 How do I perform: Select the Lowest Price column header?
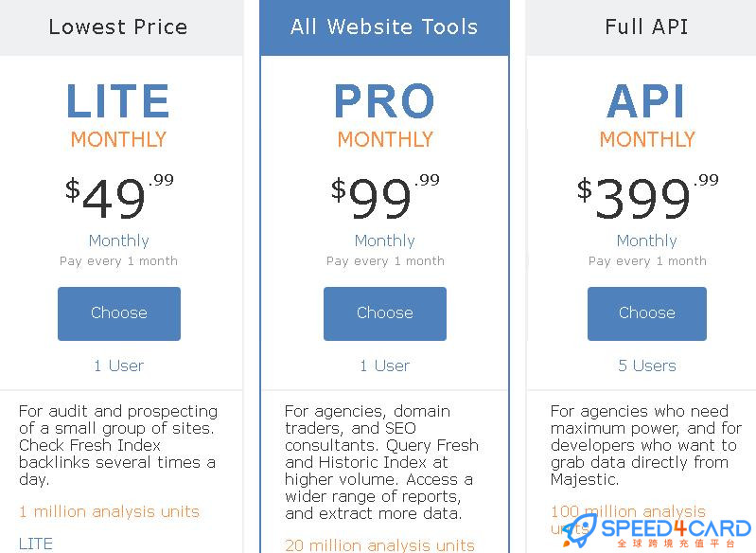pos(118,27)
